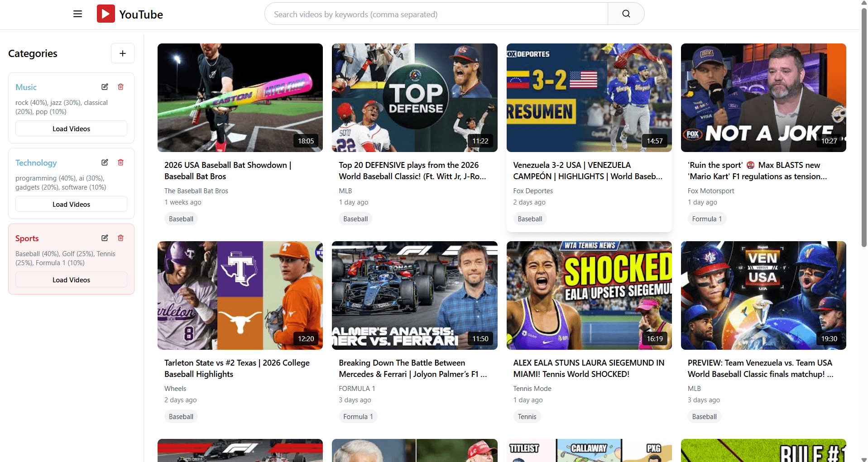Edit the Technology category
This screenshot has width=868, height=462.
pyautogui.click(x=105, y=162)
